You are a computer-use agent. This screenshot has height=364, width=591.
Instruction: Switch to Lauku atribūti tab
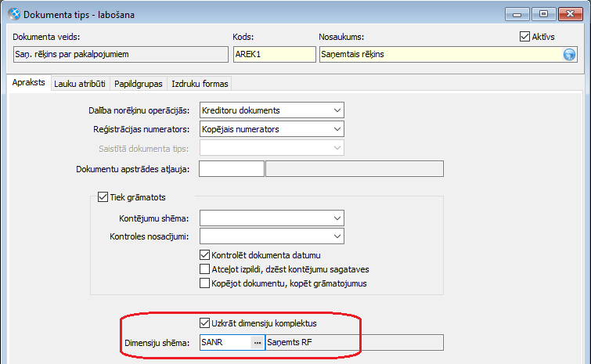80,84
